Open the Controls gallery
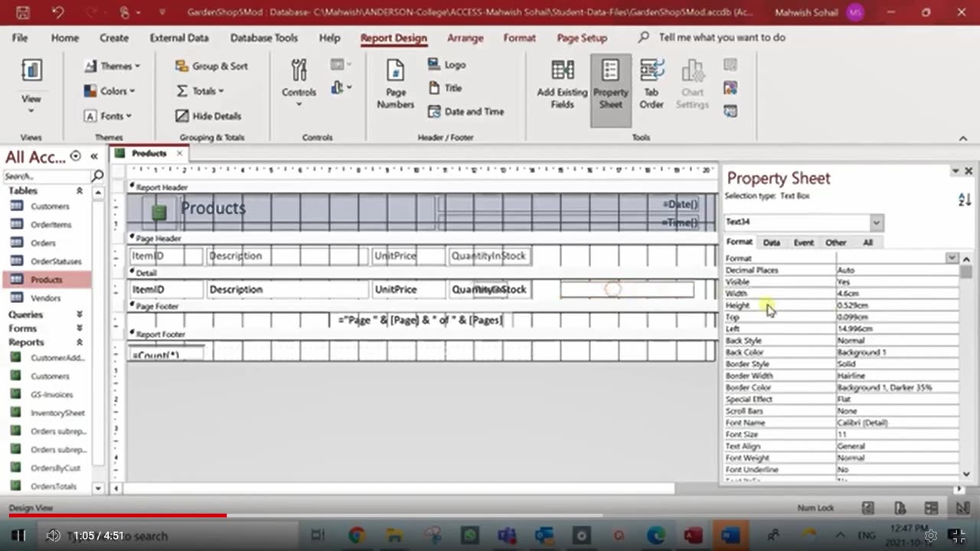The width and height of the screenshot is (980, 551). [299, 84]
